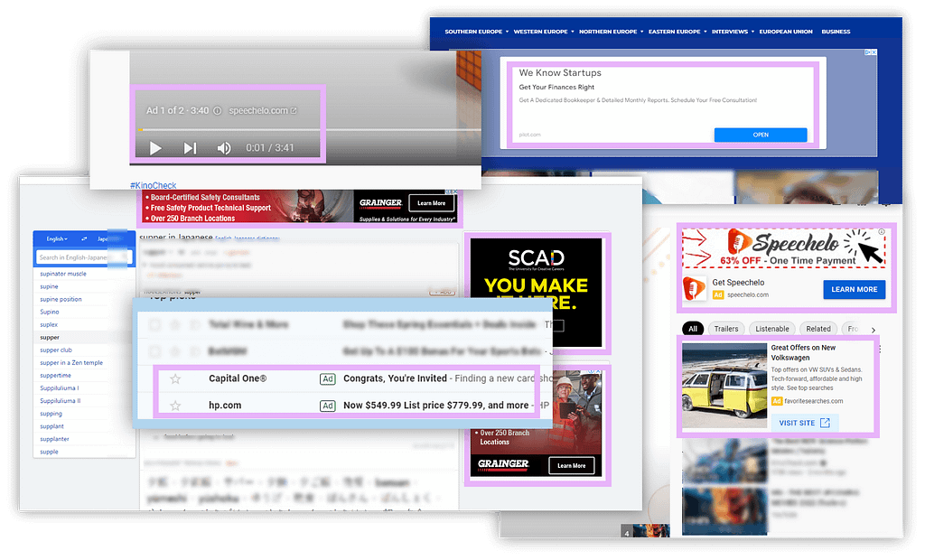
Task: Click the blue OPEN button in the startup ad
Action: click(x=761, y=135)
